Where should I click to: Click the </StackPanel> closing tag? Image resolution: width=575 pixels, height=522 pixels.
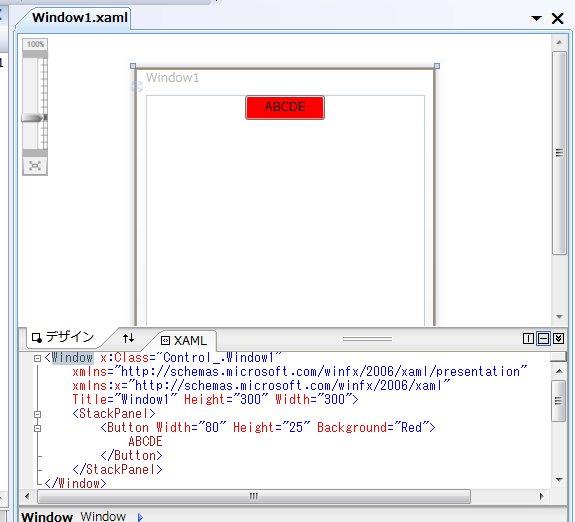[117, 470]
